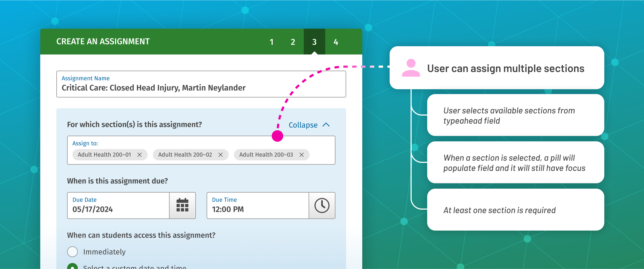The image size is (644, 269).
Task: Click 'User can assign multiple sections' card
Action: [497, 68]
